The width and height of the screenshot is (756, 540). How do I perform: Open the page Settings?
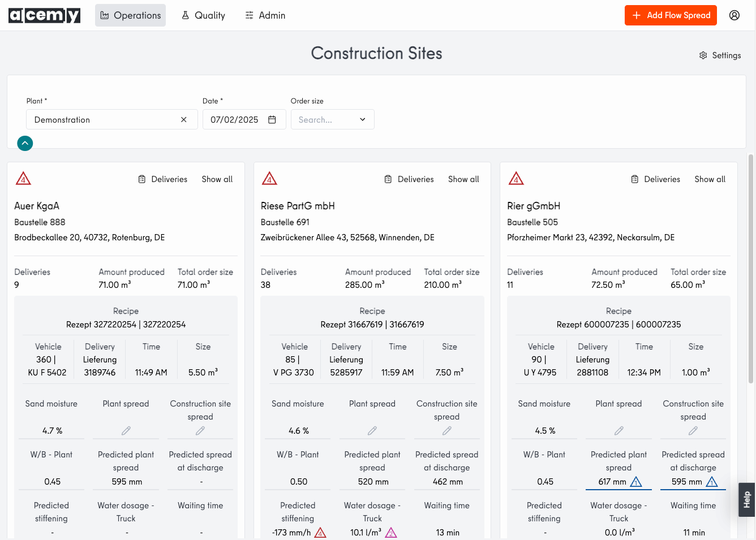tap(720, 55)
